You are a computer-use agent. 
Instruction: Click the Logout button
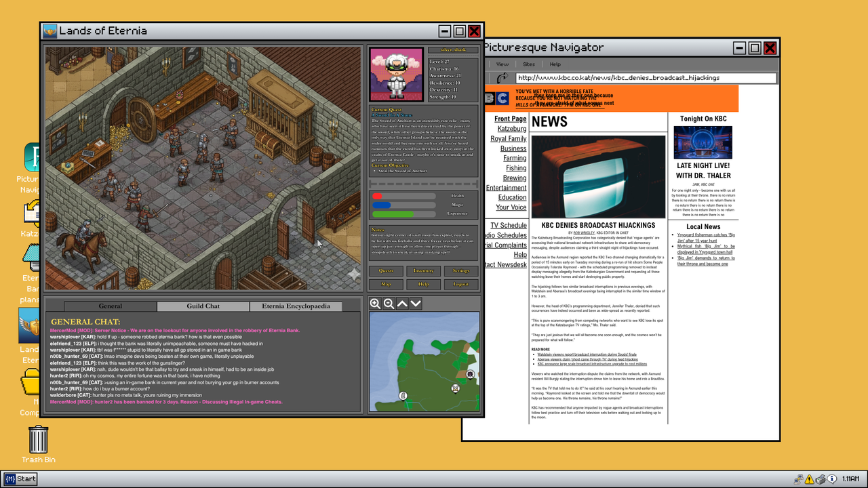[460, 285]
